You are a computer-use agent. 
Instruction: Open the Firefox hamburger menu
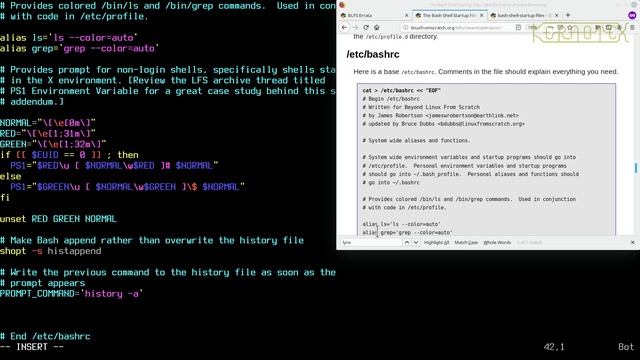tap(632, 27)
